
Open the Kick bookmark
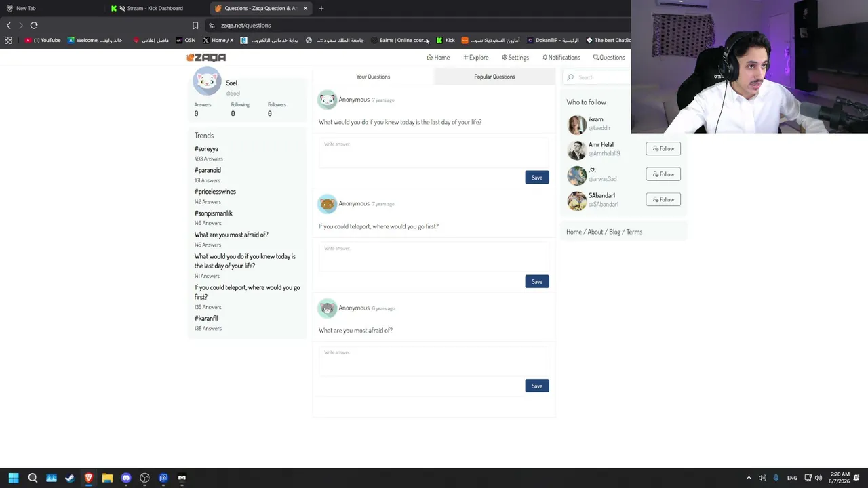click(x=446, y=40)
